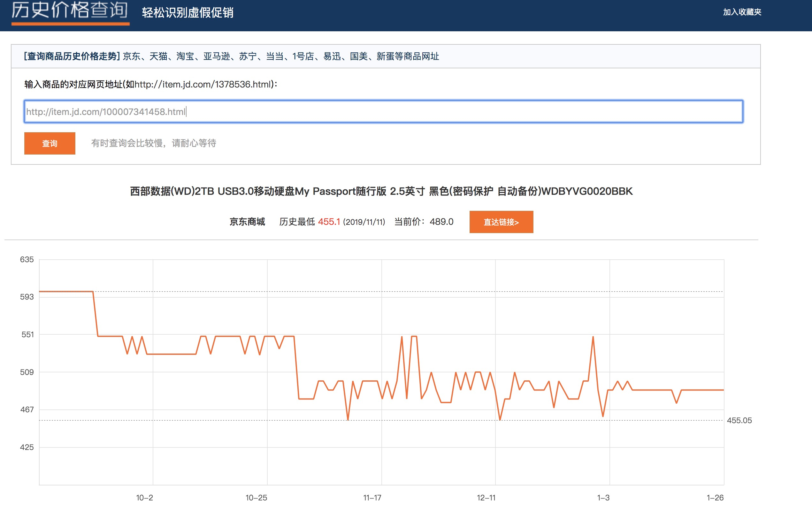The image size is (812, 518).
Task: Click the 1-3 date axis label
Action: point(603,498)
